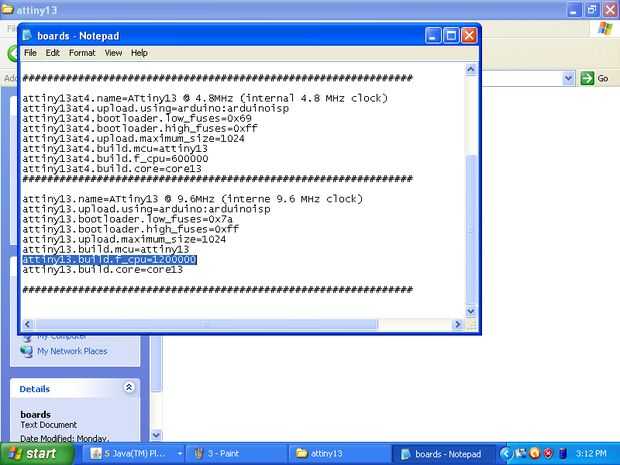Click the Notepad horizontal scrollbar left arrow
Viewport: 620px width, 465px height.
click(27, 324)
